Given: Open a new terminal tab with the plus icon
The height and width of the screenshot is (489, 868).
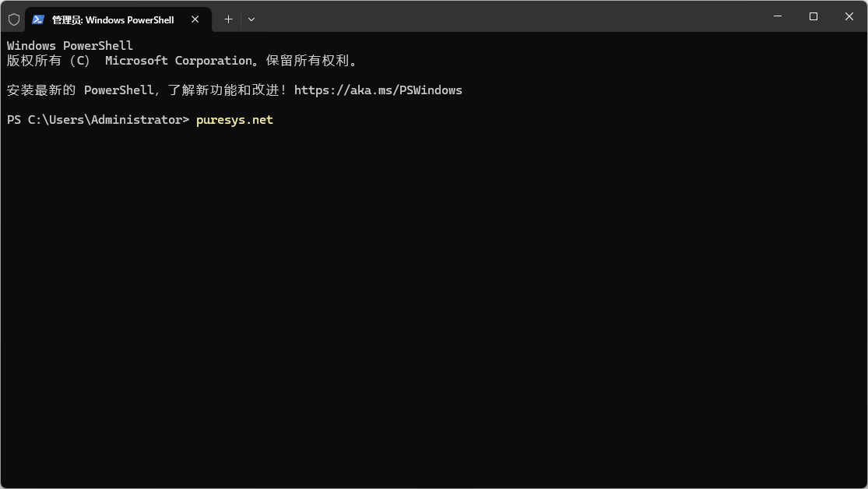Looking at the screenshot, I should pyautogui.click(x=228, y=19).
